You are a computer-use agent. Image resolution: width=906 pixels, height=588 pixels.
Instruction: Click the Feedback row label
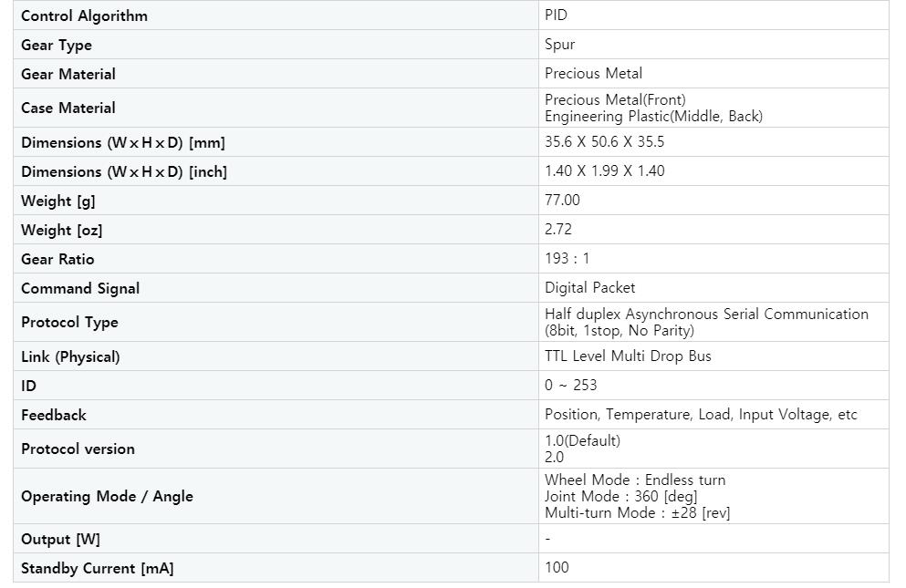54,415
